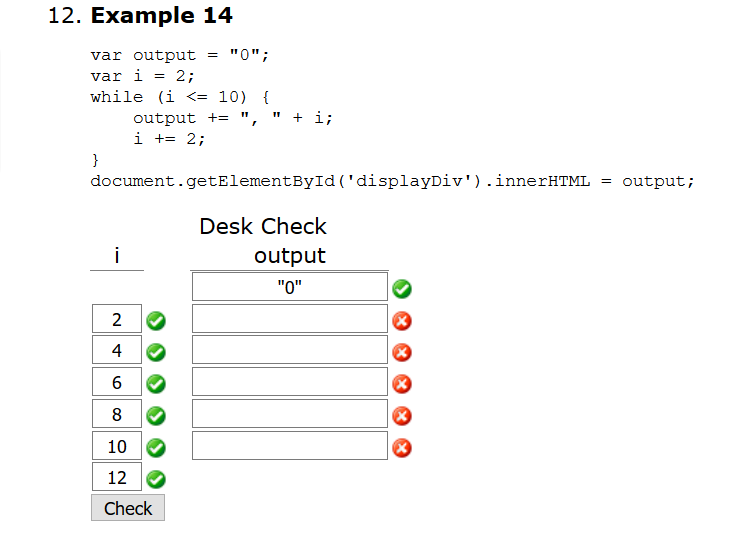Viewport: 730px width, 553px height.
Task: Focus the empty output field beside i=8
Action: [290, 413]
